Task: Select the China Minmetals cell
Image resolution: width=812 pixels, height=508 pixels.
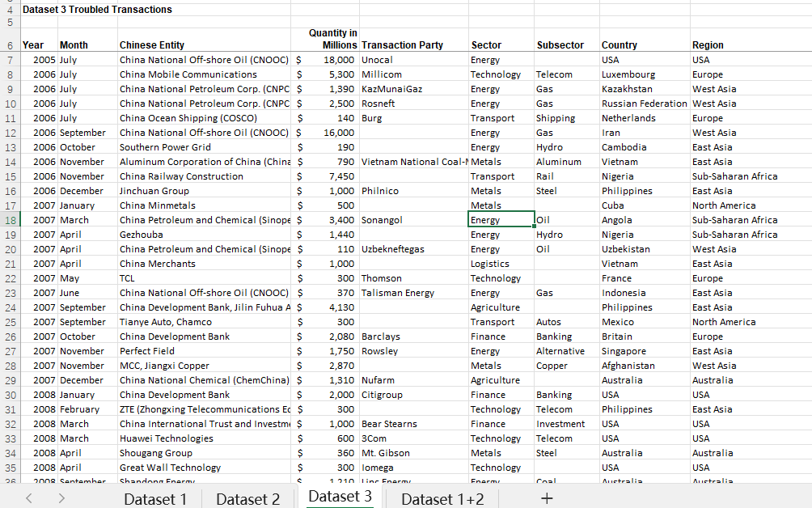Action: (204, 205)
